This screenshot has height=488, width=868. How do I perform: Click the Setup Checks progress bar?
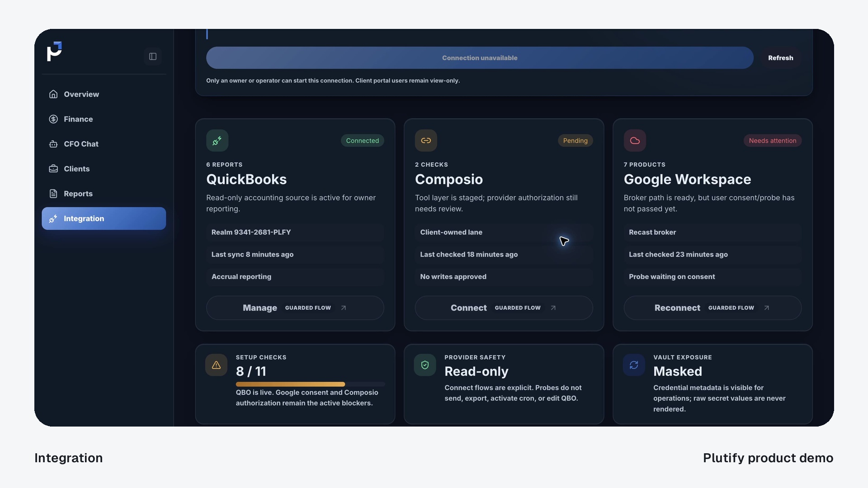310,384
